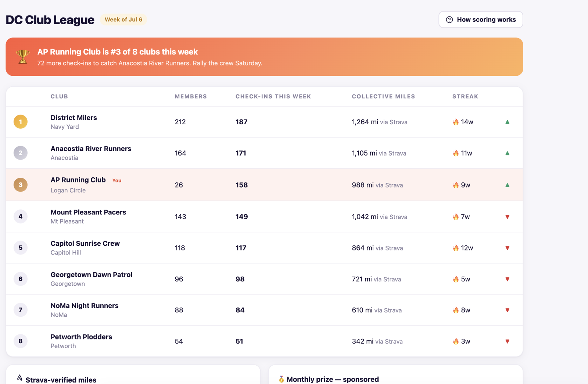Open How scoring works help

point(481,19)
